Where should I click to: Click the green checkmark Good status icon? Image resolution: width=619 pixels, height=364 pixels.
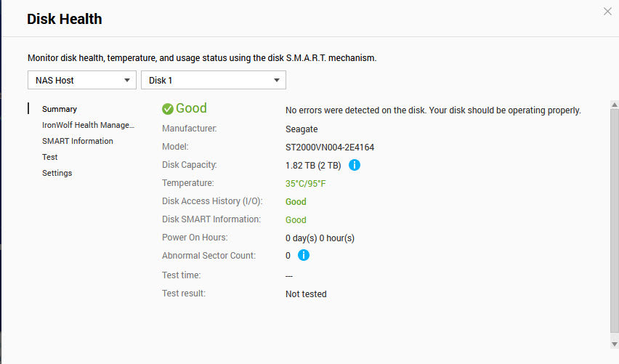click(x=168, y=109)
